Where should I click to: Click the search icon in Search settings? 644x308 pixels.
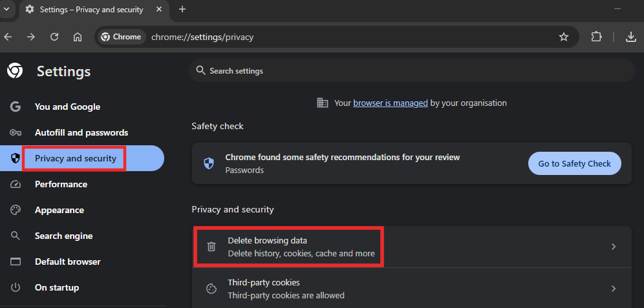point(200,70)
